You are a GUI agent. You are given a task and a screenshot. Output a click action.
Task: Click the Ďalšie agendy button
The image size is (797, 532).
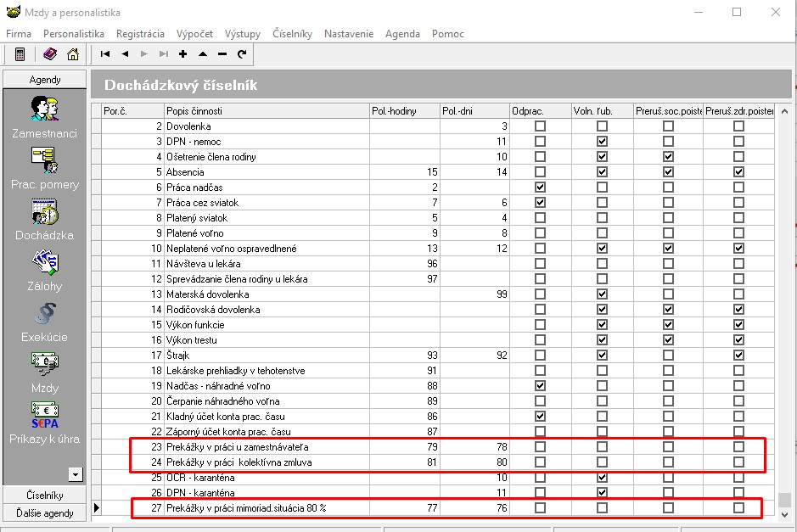pyautogui.click(x=45, y=512)
